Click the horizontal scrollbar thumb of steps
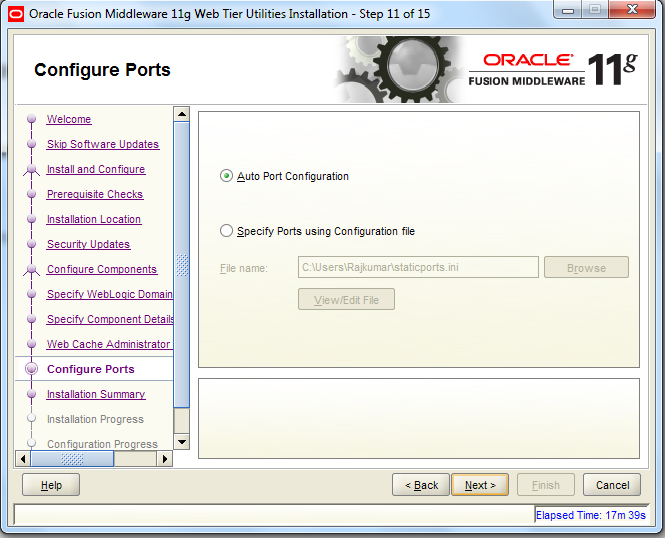This screenshot has width=665, height=538. [x=72, y=459]
